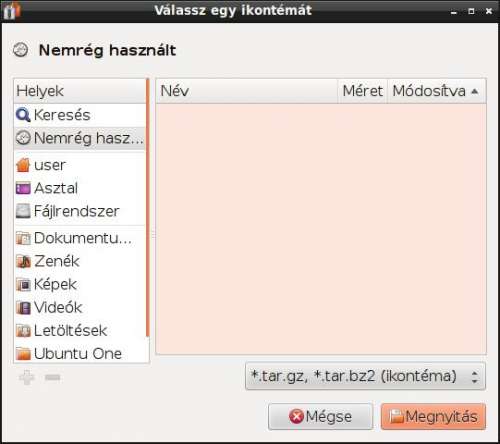Sort files by Méret column header
The width and height of the screenshot is (500, 444).
pos(363,91)
